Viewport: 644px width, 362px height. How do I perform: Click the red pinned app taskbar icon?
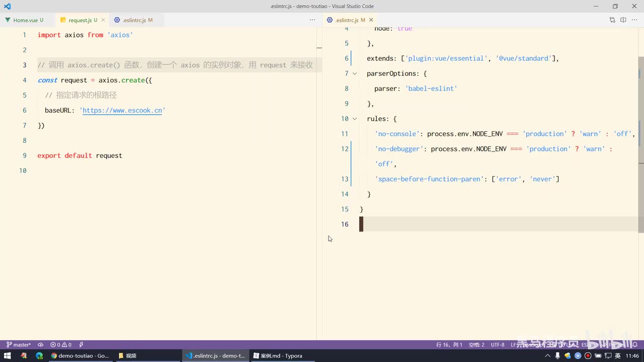point(24,355)
